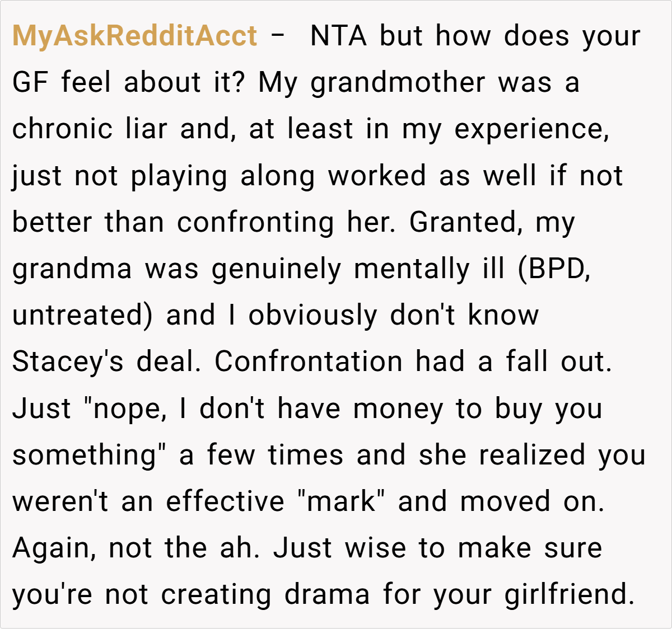The width and height of the screenshot is (672, 629).
Task: Click the word "confronting" in the text
Action: pyautogui.click(x=255, y=222)
